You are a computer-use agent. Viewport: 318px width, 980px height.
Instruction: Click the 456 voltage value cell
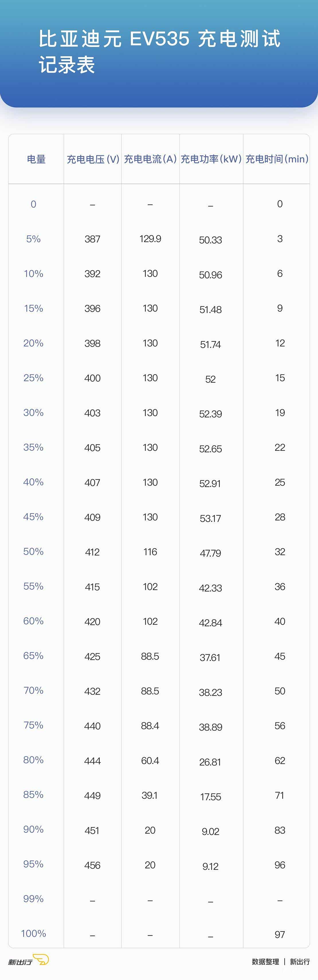[x=93, y=865]
